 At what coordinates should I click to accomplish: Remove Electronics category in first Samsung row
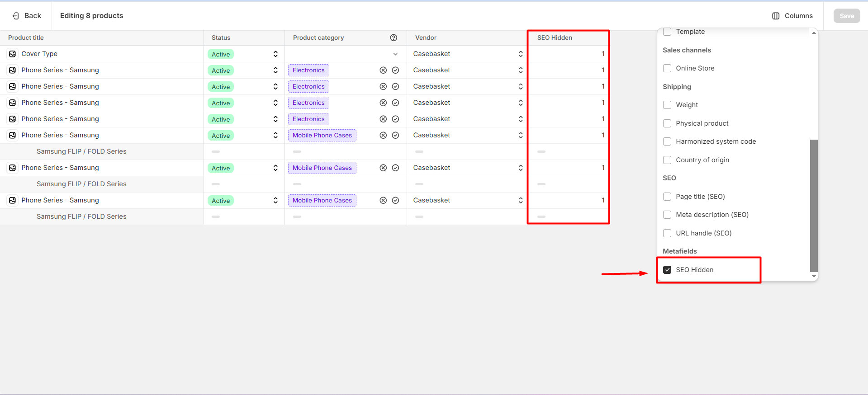(383, 70)
